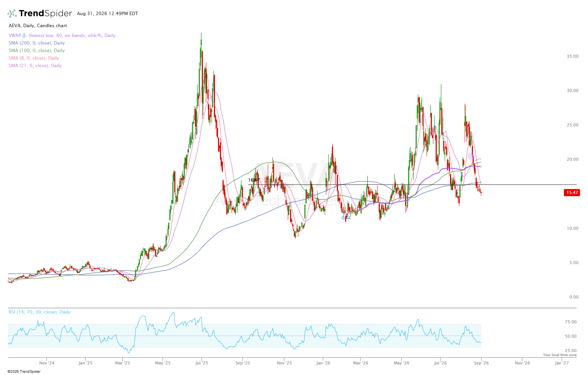Click the RSI 25.00 axis label
The image size is (588, 375).
[571, 350]
